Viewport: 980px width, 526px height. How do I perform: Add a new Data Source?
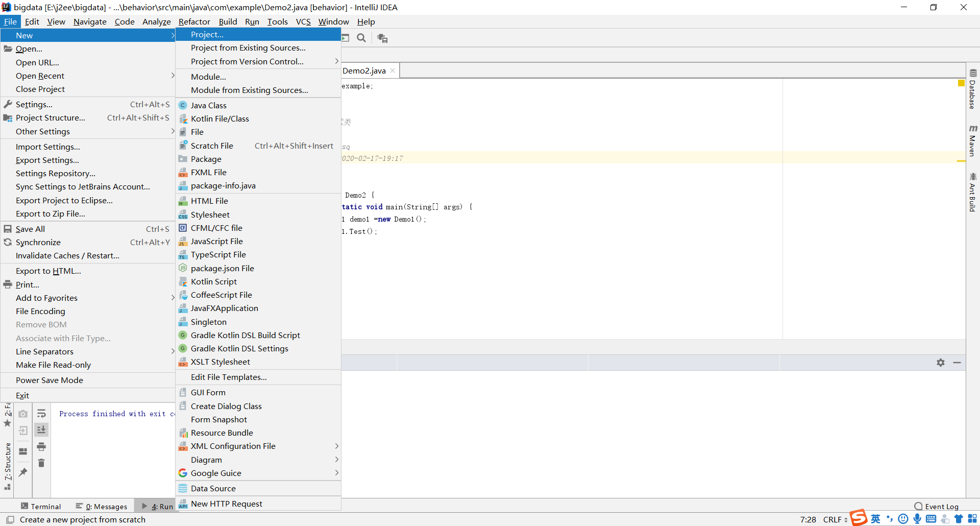(x=258, y=488)
